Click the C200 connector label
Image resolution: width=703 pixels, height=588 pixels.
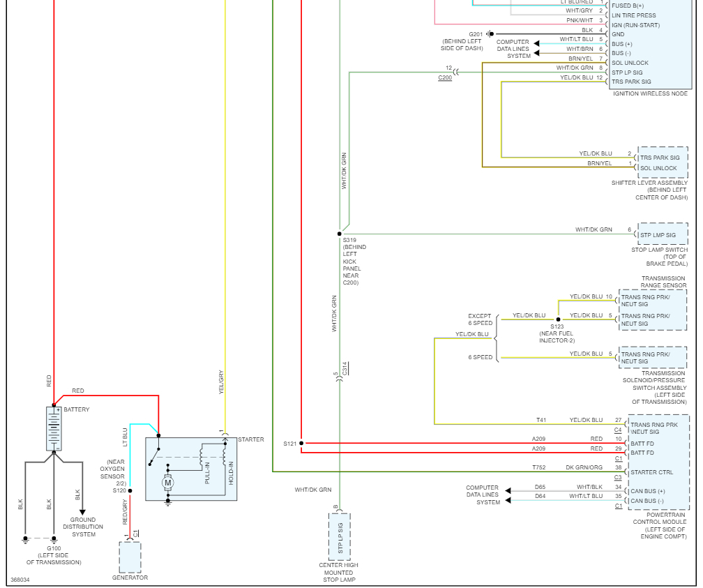pyautogui.click(x=445, y=77)
